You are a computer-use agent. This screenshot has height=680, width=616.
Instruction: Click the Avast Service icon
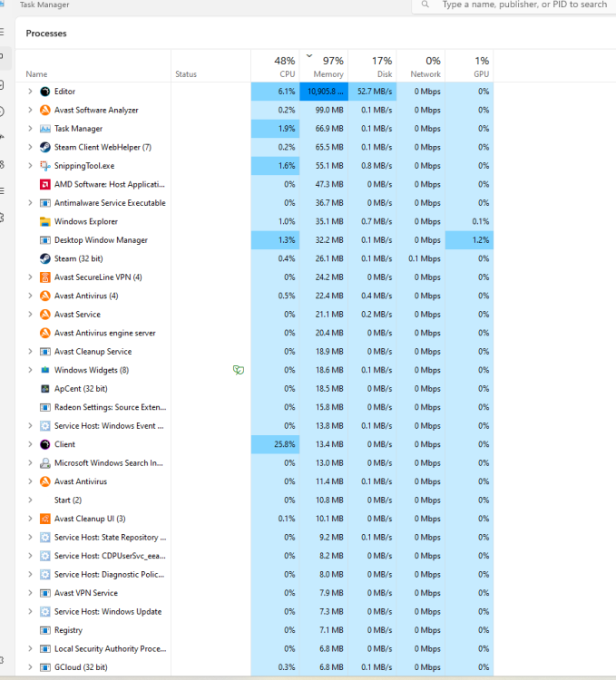pos(45,315)
